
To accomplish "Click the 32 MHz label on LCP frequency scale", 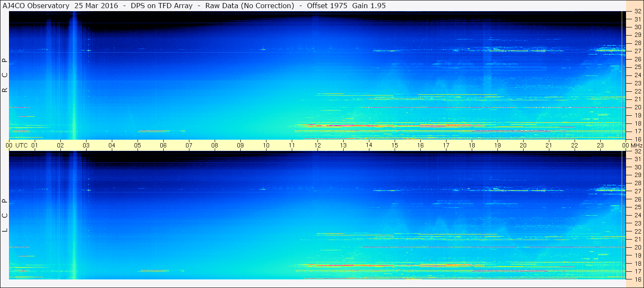I will pos(638,151).
